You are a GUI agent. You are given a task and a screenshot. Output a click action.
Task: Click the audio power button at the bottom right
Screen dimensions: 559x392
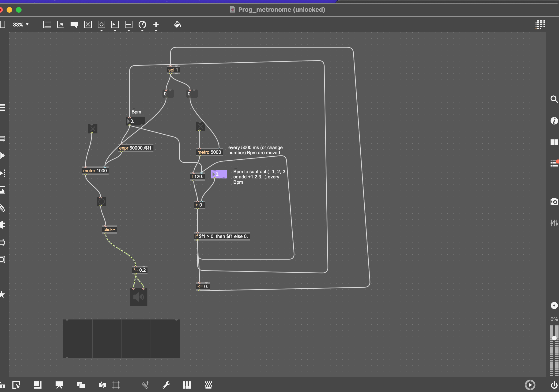tap(554, 385)
